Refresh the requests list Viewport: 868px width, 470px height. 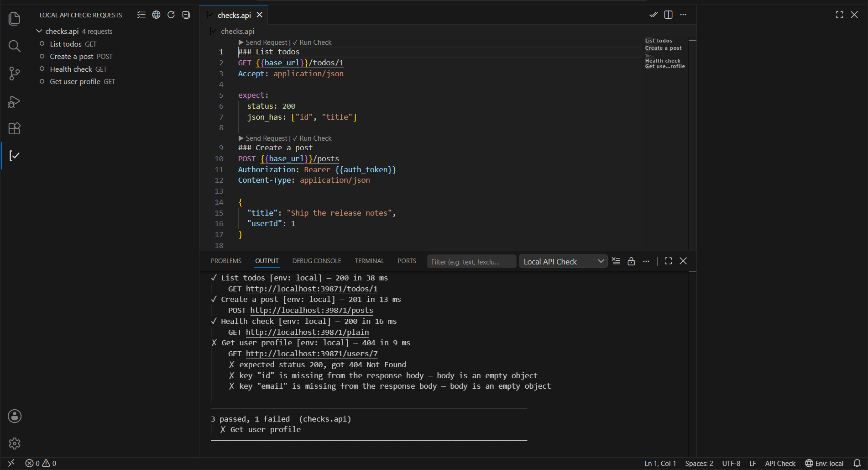171,15
